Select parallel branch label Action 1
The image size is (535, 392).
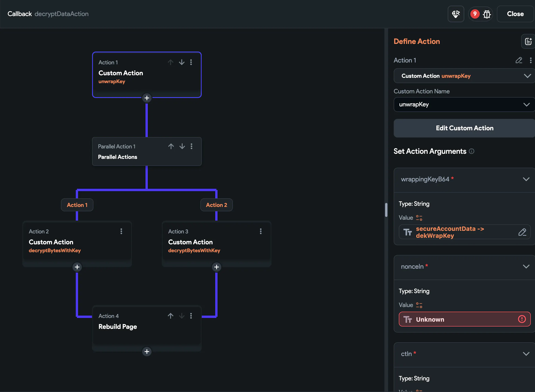click(77, 205)
